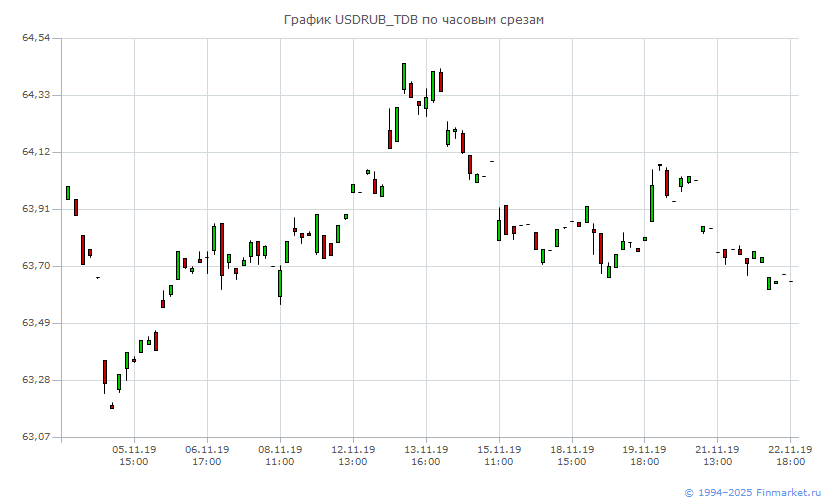Click the first green candle at chart start
Viewport: 830px width, 500px height.
pyautogui.click(x=68, y=193)
